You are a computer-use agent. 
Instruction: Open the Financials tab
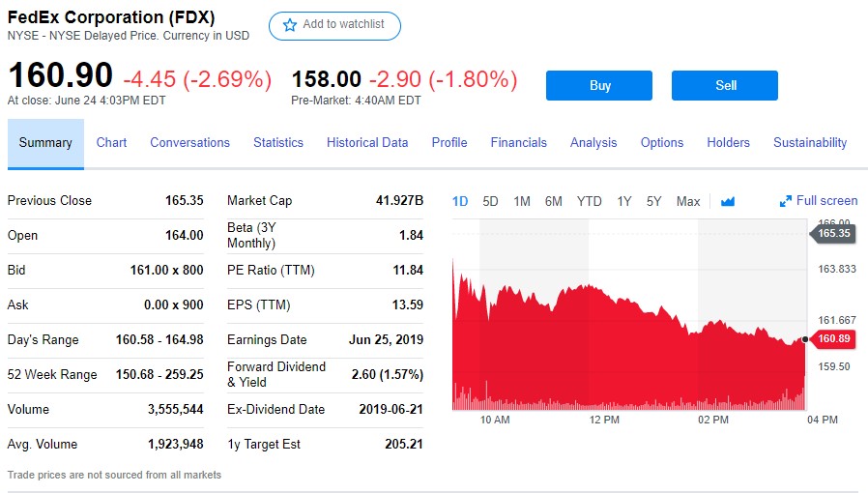coord(518,143)
